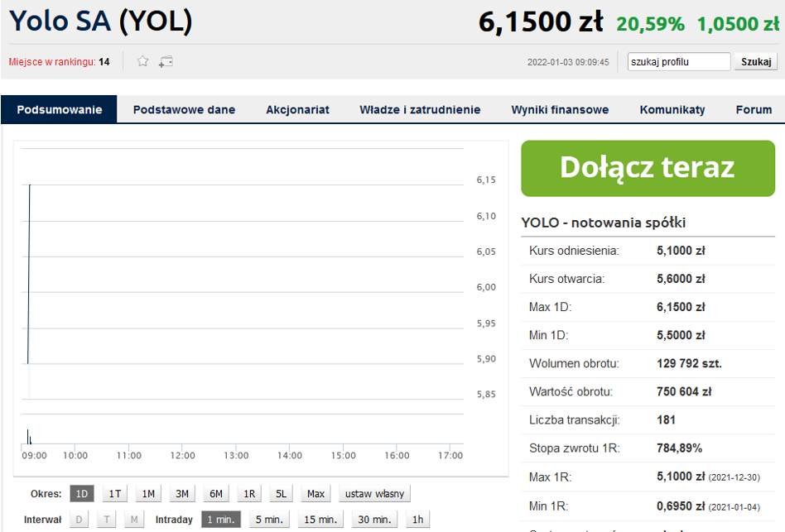This screenshot has width=785, height=532.
Task: Click the Kurs otwarcia value 5,6000 zł
Action: 681,279
